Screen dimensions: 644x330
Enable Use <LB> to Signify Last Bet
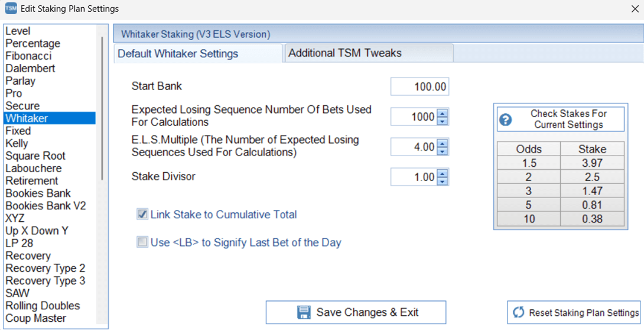[142, 242]
